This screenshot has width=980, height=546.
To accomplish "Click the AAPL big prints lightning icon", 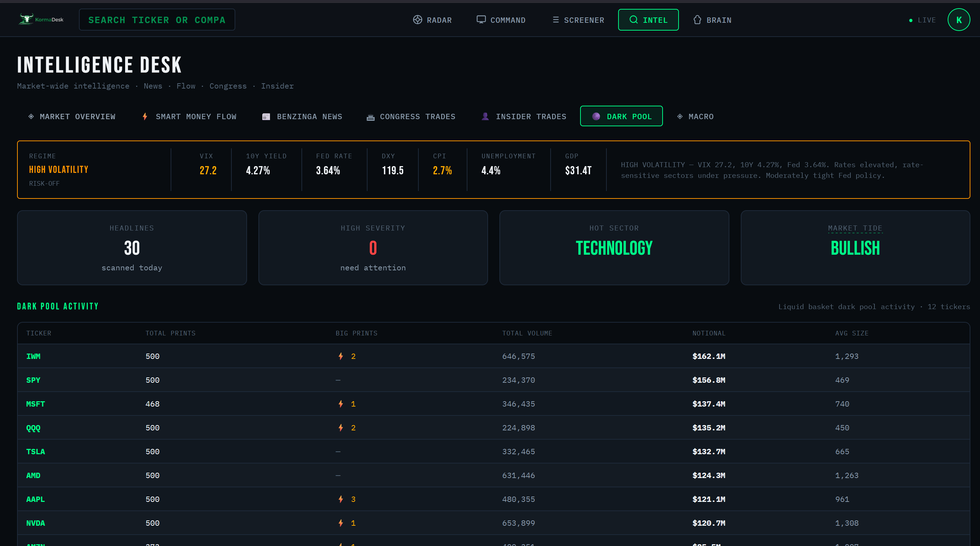I will tap(341, 499).
